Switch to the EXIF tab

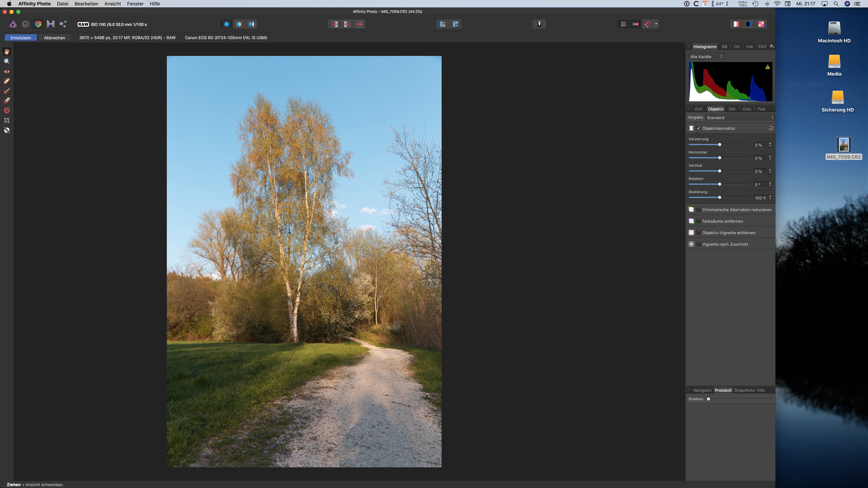click(x=762, y=46)
